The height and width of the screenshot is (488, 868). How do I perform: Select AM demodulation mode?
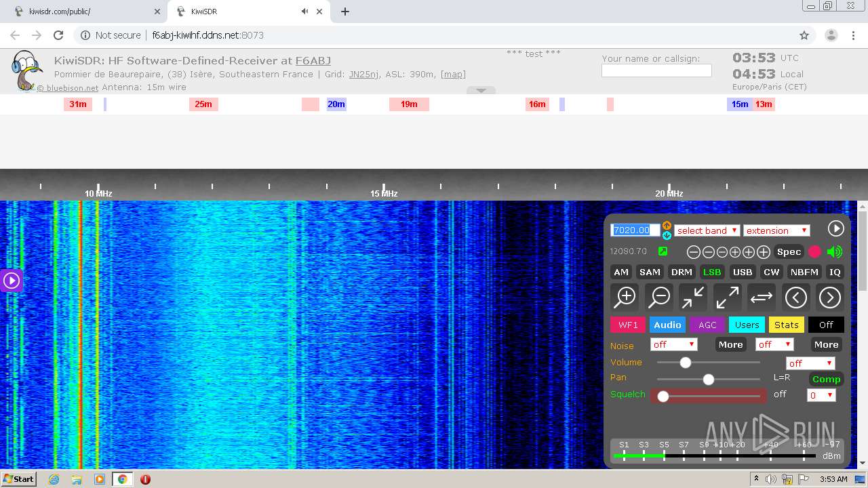tap(621, 272)
